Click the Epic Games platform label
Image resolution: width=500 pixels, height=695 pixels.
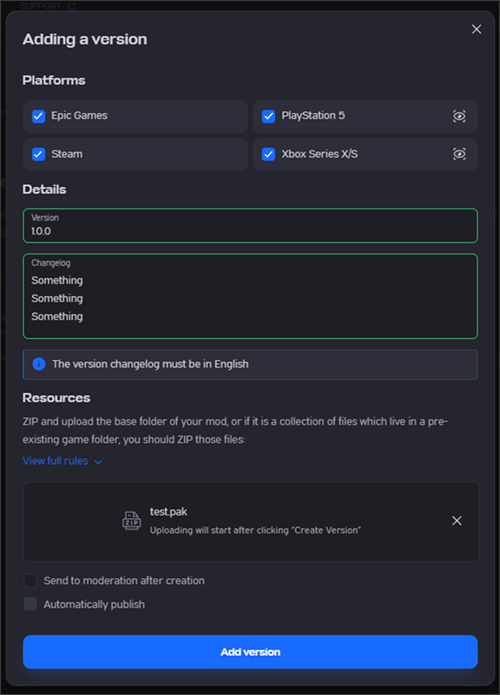[79, 116]
